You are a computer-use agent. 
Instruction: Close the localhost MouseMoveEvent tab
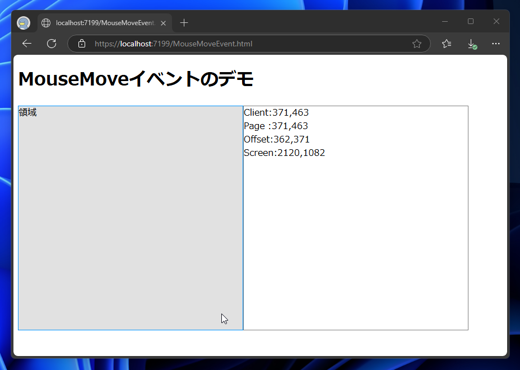click(x=163, y=23)
